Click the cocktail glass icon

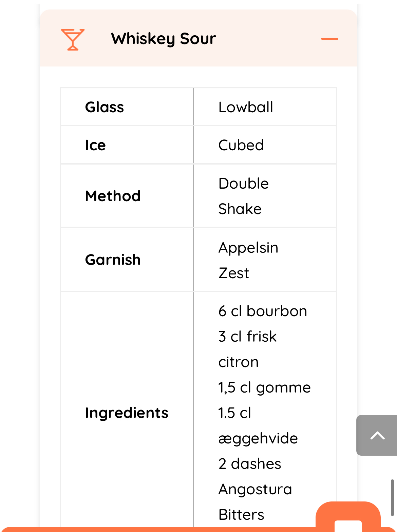tap(72, 39)
